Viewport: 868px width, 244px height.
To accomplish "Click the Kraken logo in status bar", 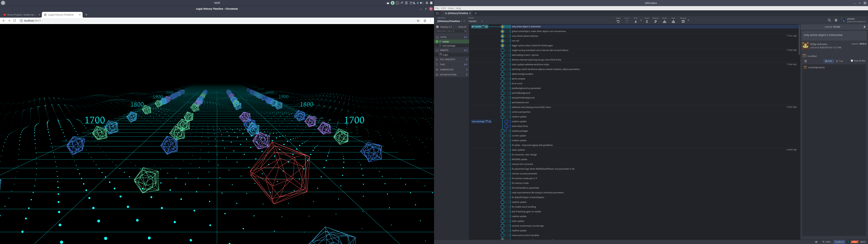I will point(849,242).
